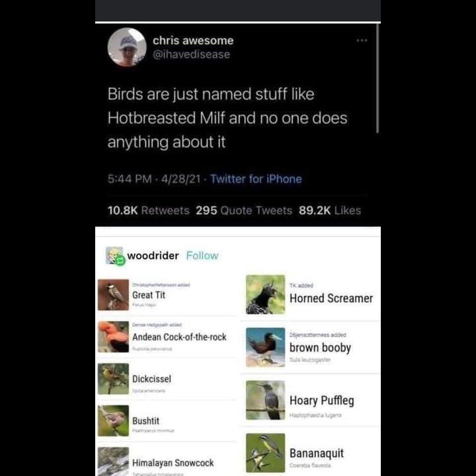
Task: Follow the woodrider account
Action: point(202,256)
